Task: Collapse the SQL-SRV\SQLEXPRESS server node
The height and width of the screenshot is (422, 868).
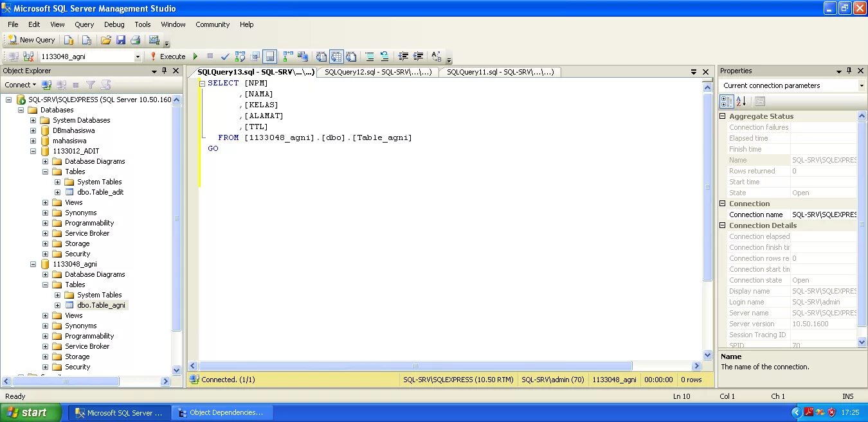Action: [x=8, y=100]
